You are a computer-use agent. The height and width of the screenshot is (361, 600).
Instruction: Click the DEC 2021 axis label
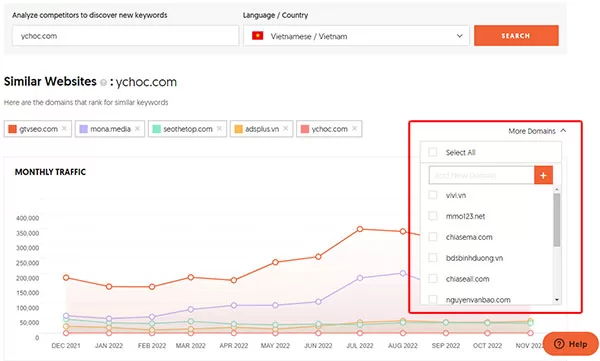click(x=66, y=345)
